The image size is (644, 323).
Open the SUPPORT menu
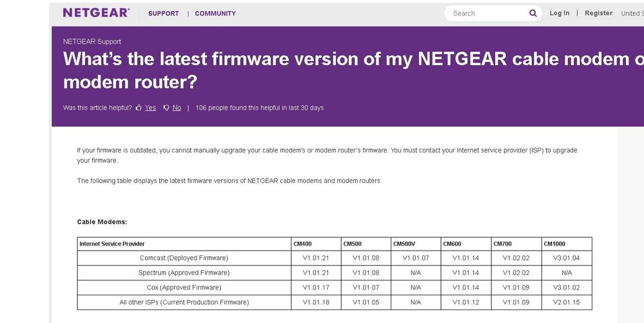pos(164,14)
